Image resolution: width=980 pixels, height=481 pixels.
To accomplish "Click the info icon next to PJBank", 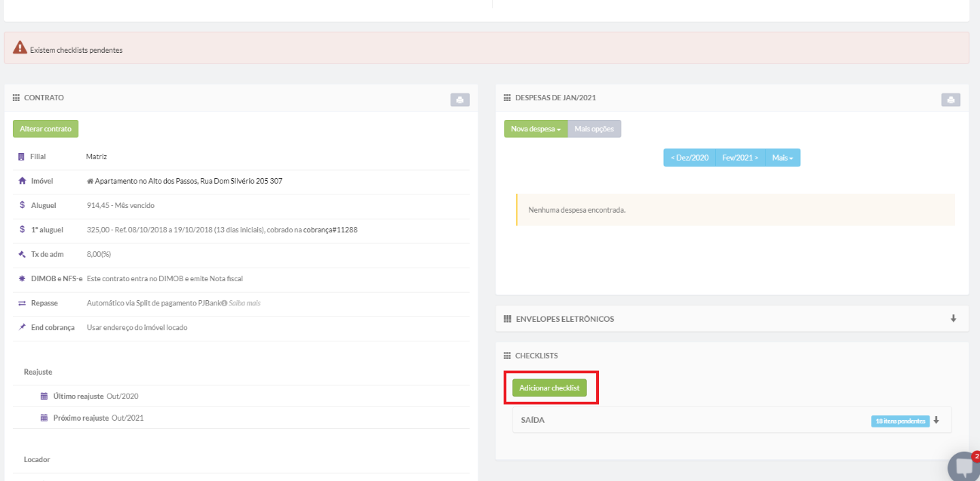I will [224, 303].
